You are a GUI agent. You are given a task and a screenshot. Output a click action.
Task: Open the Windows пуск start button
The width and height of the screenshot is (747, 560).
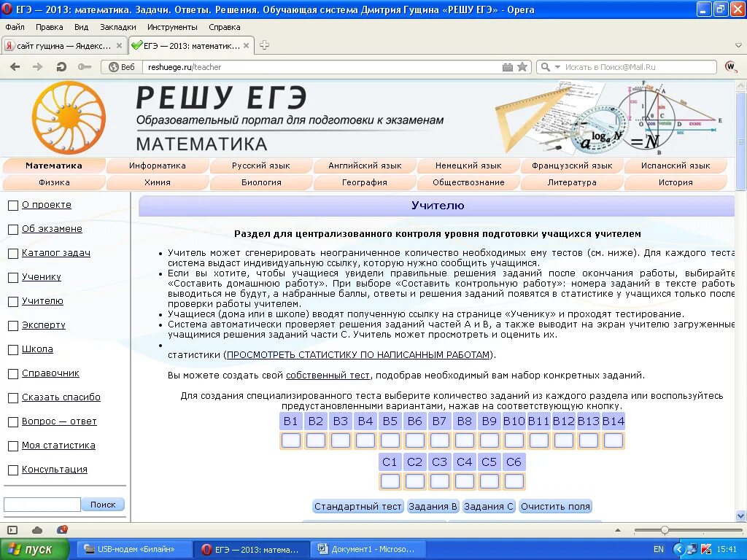(x=34, y=550)
